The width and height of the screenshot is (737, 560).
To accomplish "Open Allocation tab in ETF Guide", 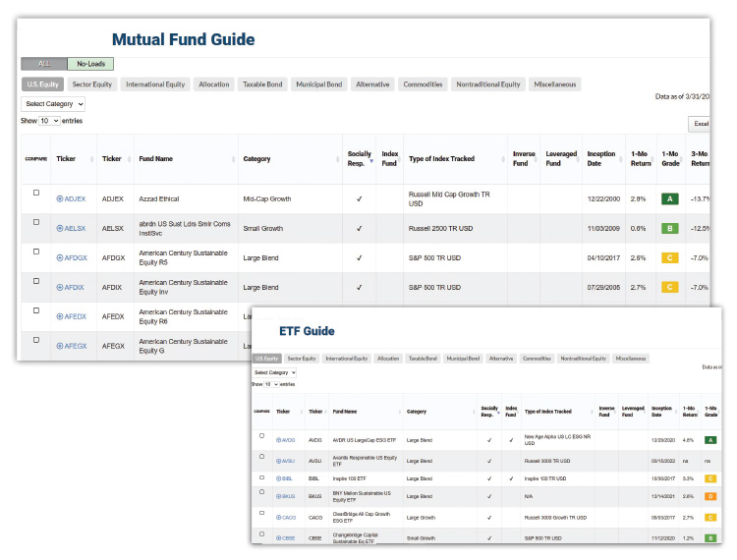I will [x=388, y=359].
